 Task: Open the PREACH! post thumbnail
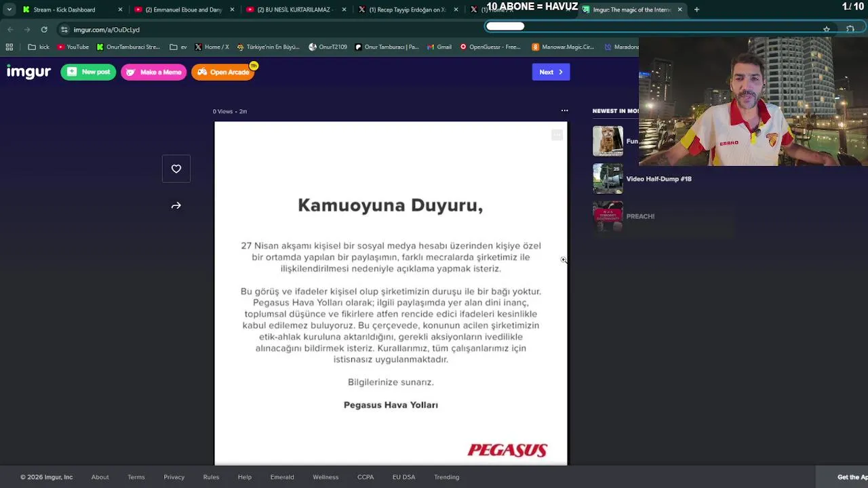[x=608, y=216]
